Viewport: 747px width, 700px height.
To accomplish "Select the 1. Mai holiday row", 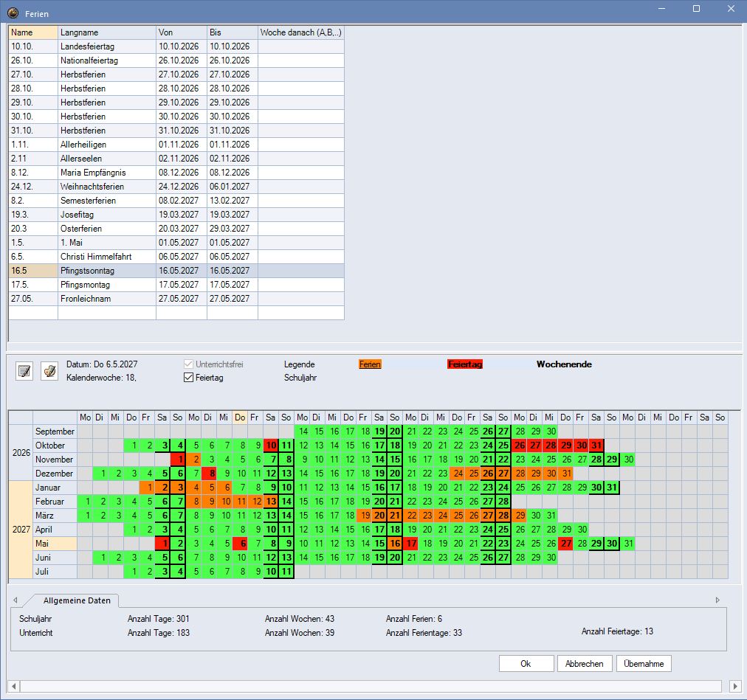I will tap(176, 243).
